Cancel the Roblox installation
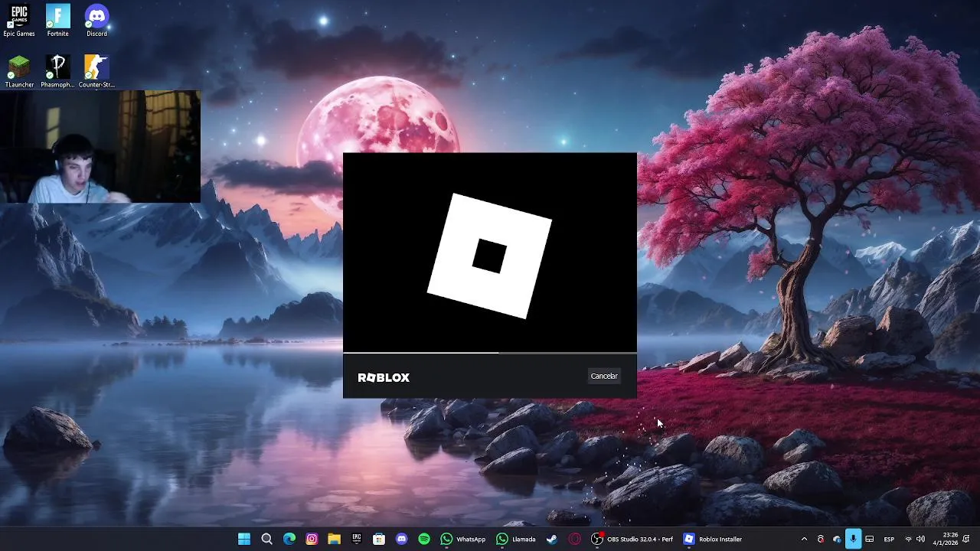Image resolution: width=980 pixels, height=551 pixels. pyautogui.click(x=604, y=376)
